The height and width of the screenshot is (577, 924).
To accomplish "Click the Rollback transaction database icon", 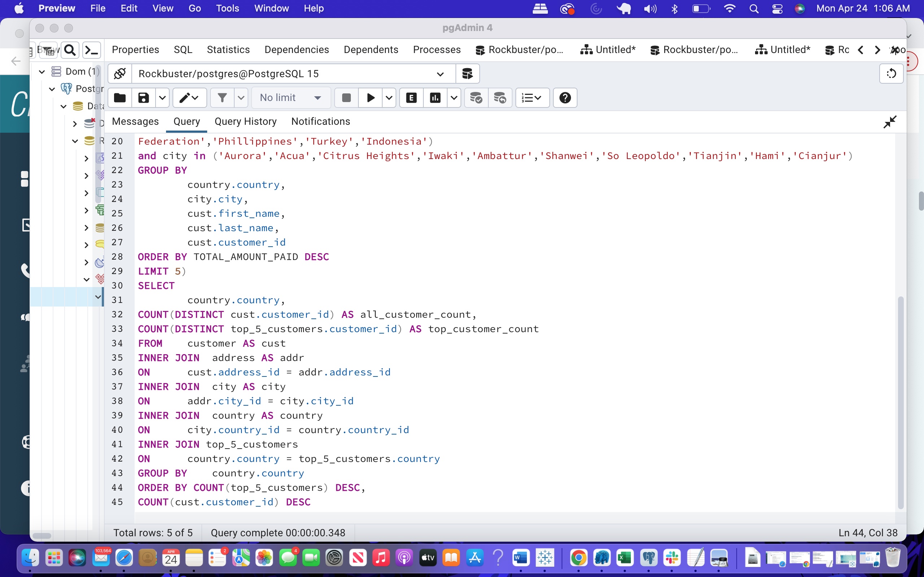I will tap(500, 98).
